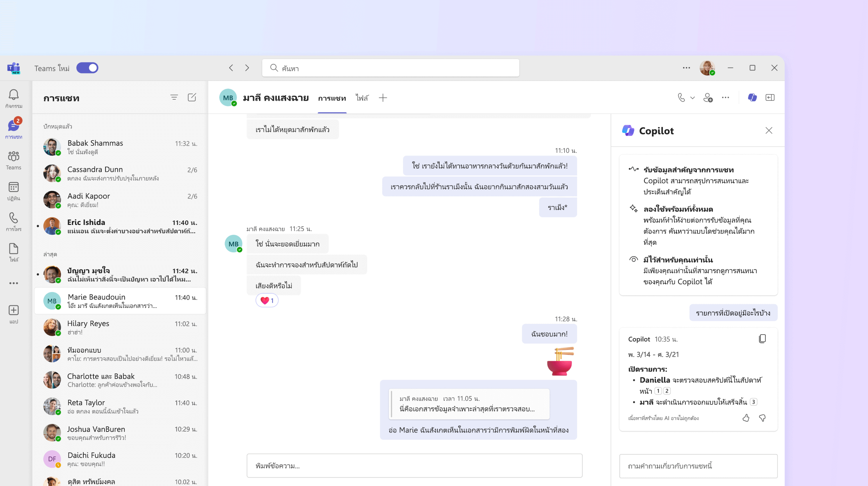868x486 pixels.
Task: Open the ทีมออกแบบ group chat
Action: (120, 354)
